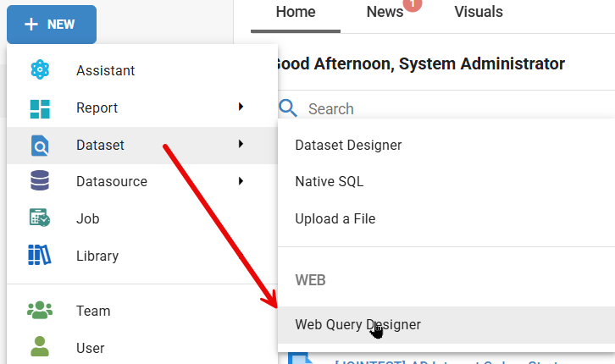Click the Report dashboard icon

[40, 108]
